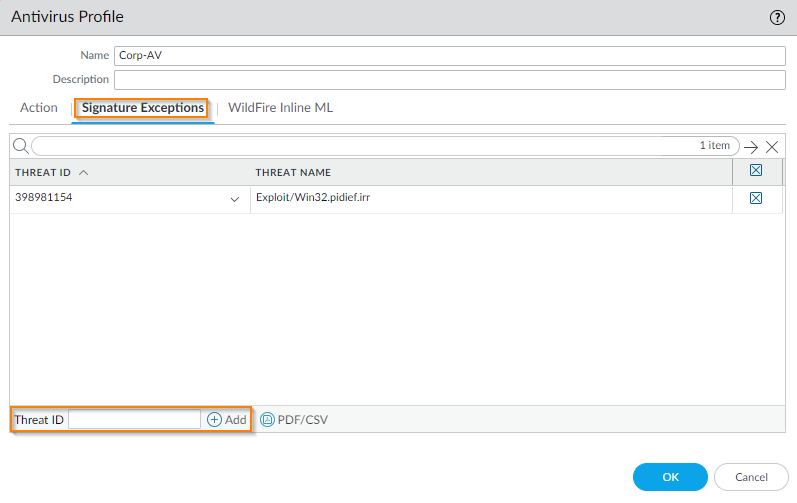Click the search magnifier icon
797x503 pixels.
20,146
